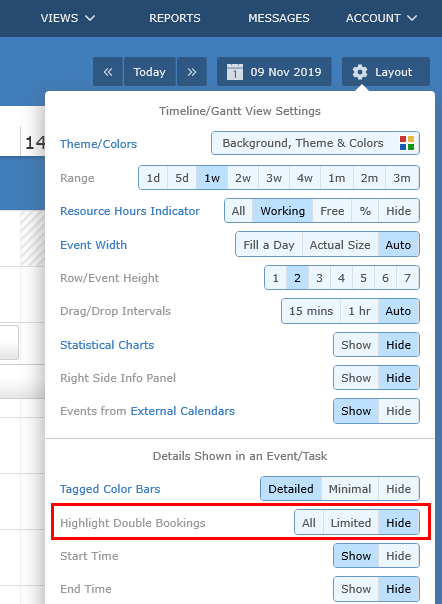Expand the Views menu chevron

[90, 18]
